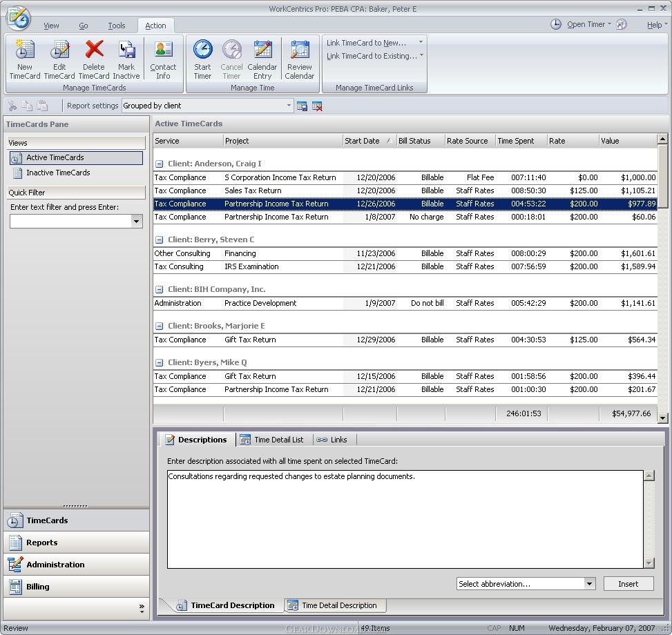Create a New TimeCard
672x635 pixels.
[x=24, y=59]
